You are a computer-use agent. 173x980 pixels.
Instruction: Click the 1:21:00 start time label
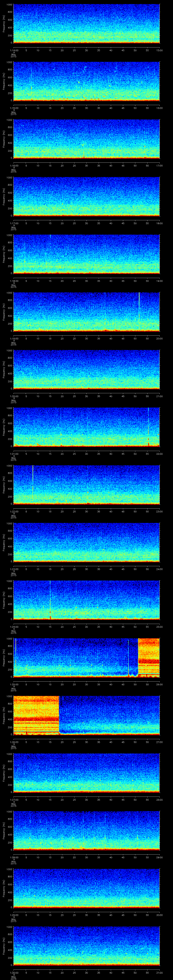pyautogui.click(x=14, y=454)
